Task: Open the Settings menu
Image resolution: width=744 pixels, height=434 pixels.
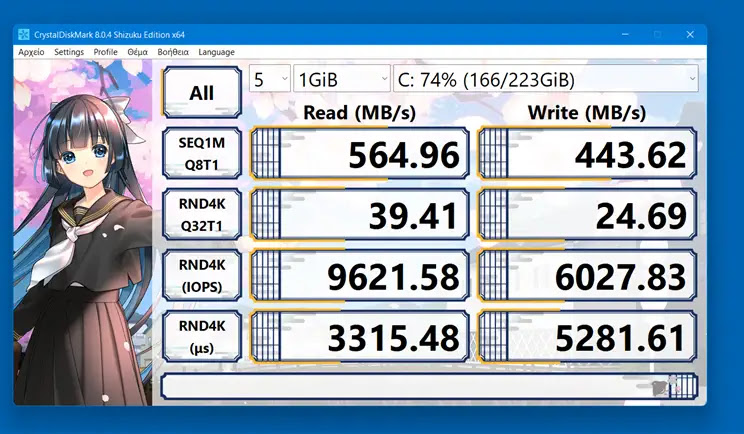Action: coord(69,52)
